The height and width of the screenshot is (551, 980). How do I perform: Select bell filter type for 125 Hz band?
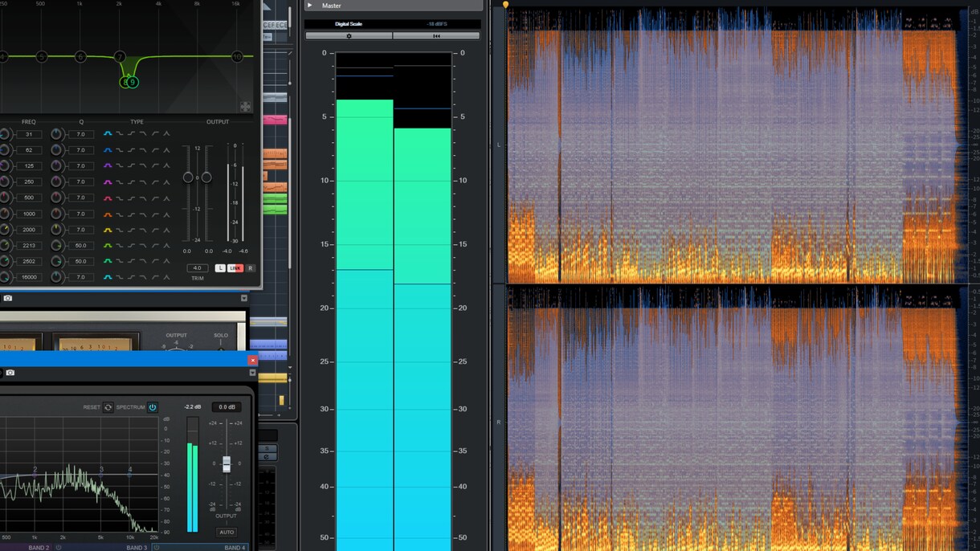(x=108, y=165)
